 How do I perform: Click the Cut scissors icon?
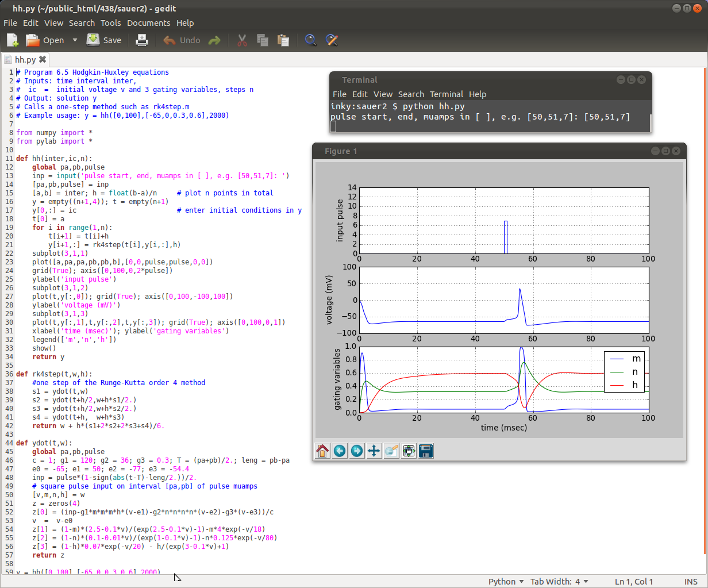point(242,40)
